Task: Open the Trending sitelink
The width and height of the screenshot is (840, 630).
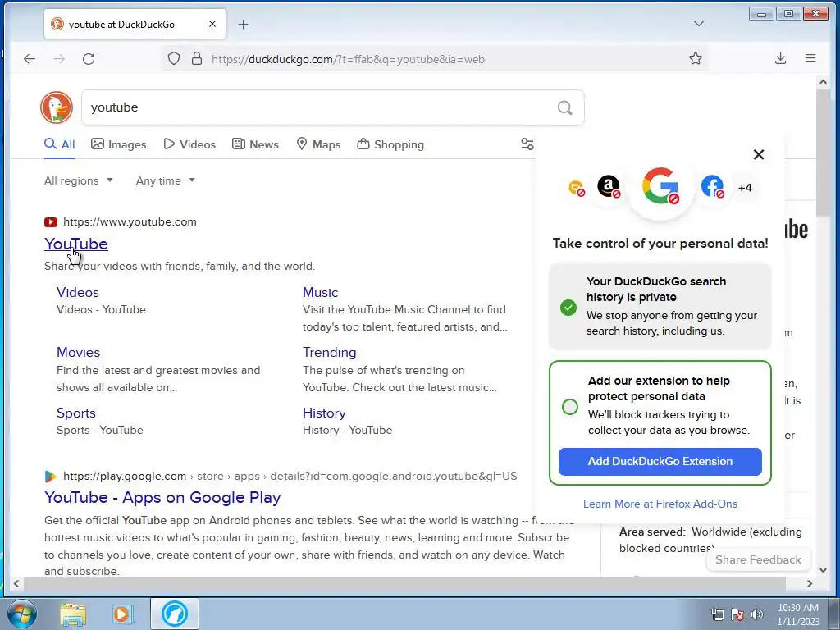Action: (330, 353)
